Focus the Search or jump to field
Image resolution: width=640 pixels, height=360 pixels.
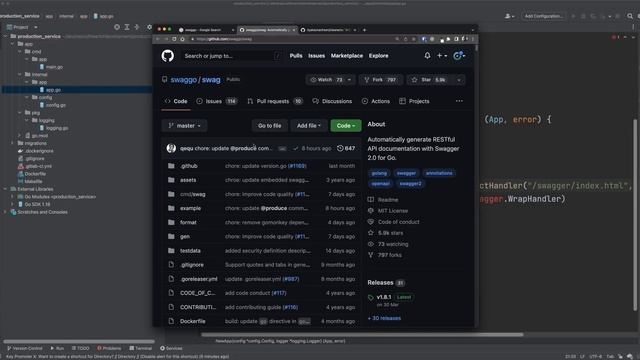[x=232, y=56]
